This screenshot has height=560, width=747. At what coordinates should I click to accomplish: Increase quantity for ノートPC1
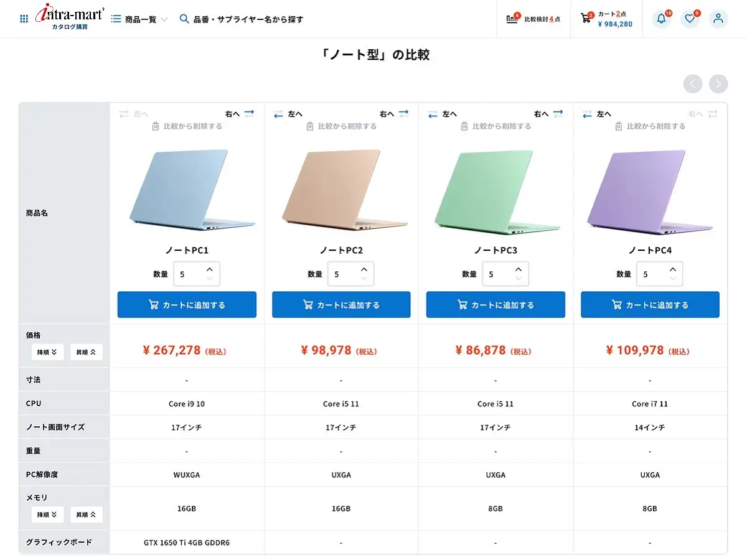(210, 269)
